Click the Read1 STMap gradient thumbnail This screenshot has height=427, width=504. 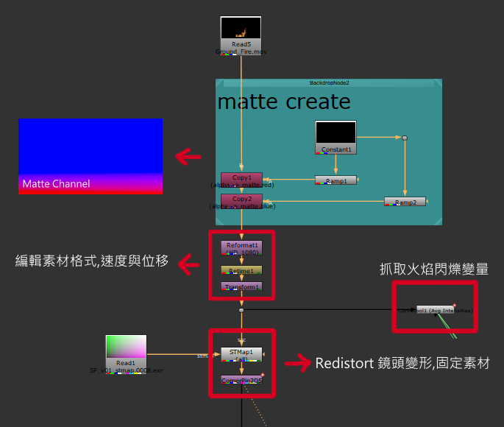[x=126, y=346]
